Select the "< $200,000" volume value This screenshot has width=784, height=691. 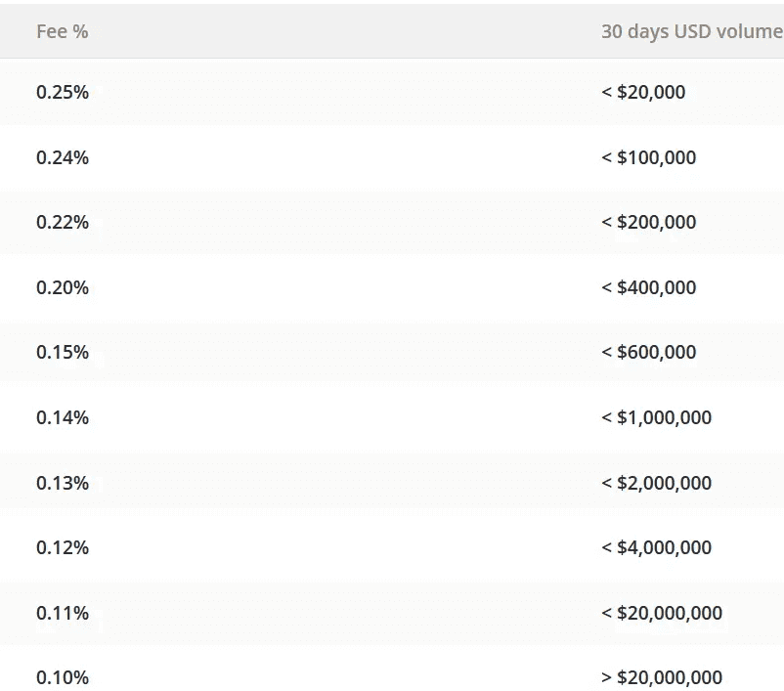coord(648,222)
